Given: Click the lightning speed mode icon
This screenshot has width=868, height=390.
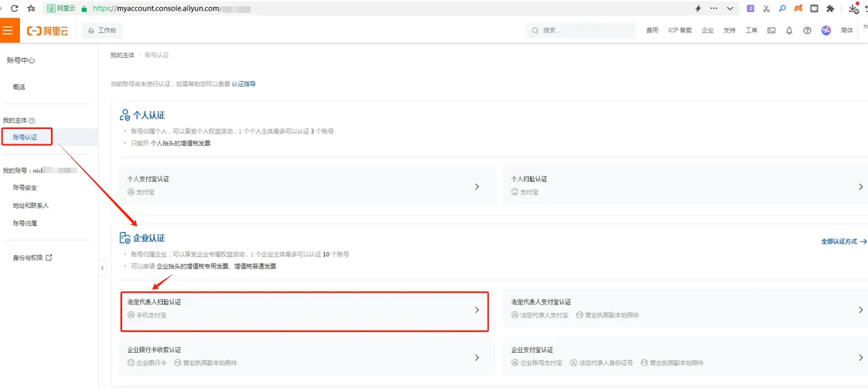Looking at the screenshot, I should (x=698, y=9).
